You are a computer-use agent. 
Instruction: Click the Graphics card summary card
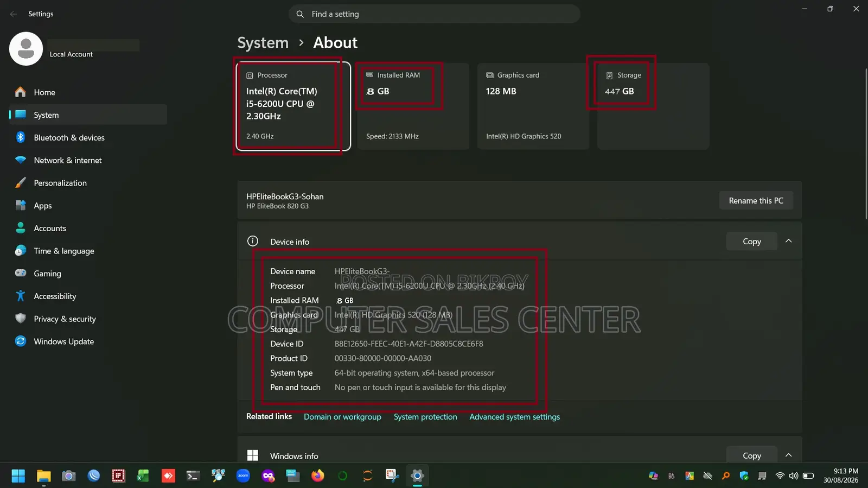tap(533, 106)
